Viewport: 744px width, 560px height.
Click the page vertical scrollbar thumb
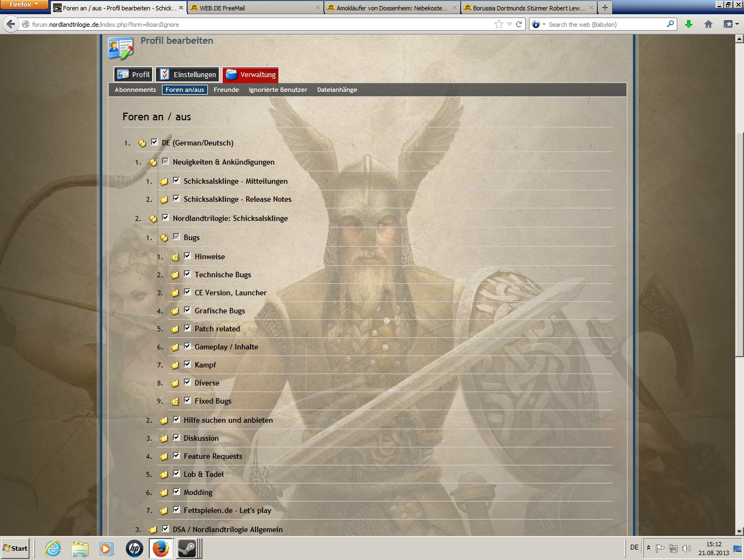point(739,245)
